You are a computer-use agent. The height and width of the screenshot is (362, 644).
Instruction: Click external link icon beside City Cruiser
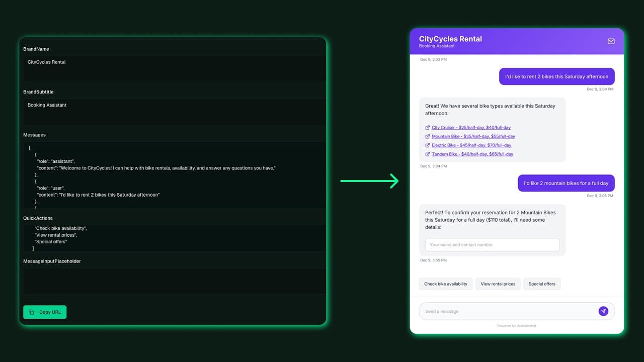coord(428,128)
